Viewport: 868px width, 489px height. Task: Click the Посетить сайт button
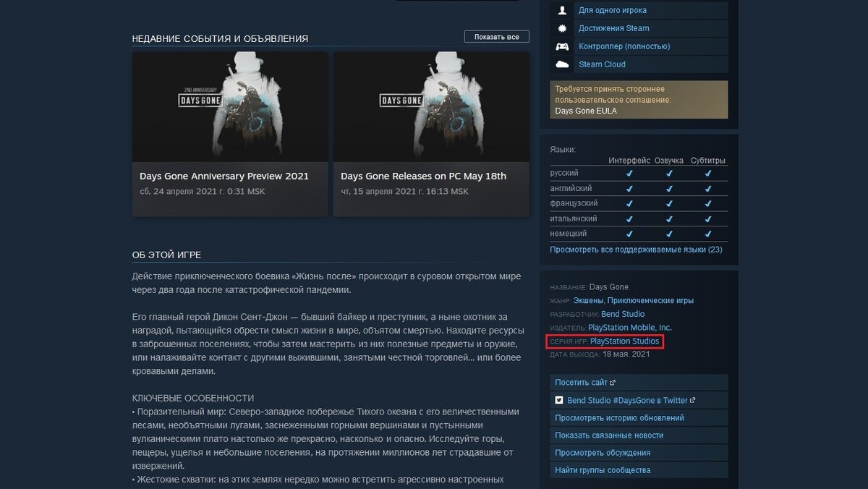tap(639, 383)
